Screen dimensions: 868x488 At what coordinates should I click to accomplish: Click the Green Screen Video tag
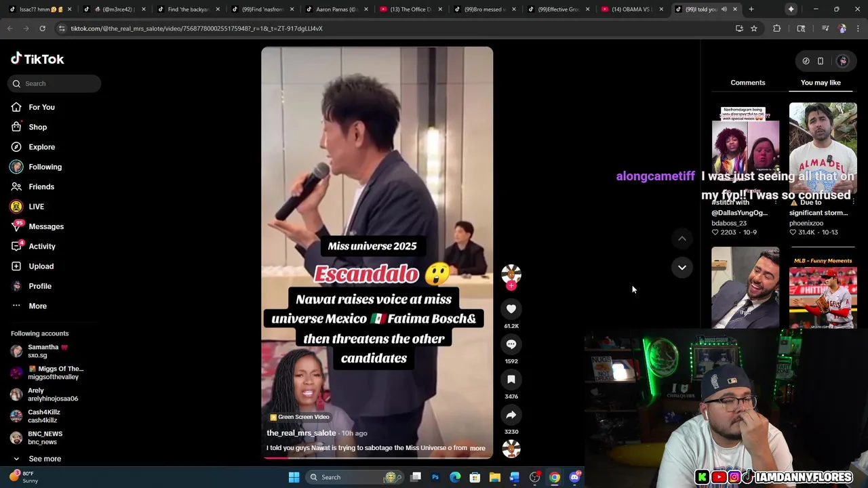pyautogui.click(x=300, y=417)
